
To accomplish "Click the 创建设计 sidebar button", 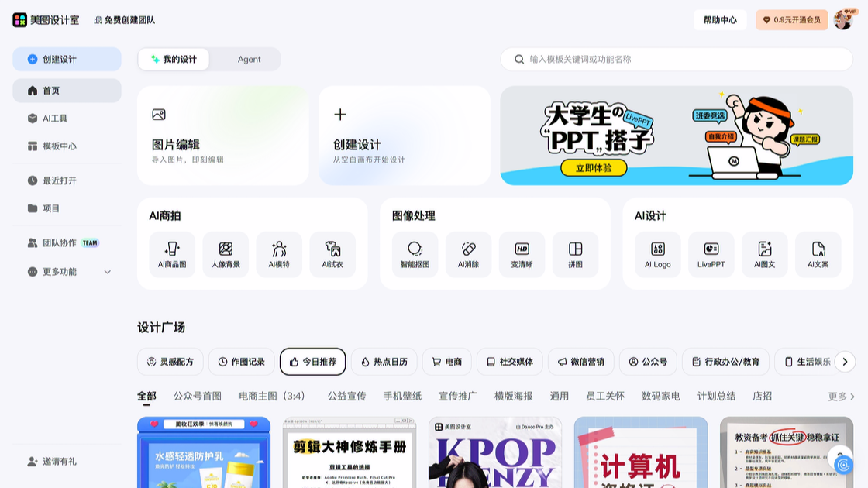I will pos(67,60).
